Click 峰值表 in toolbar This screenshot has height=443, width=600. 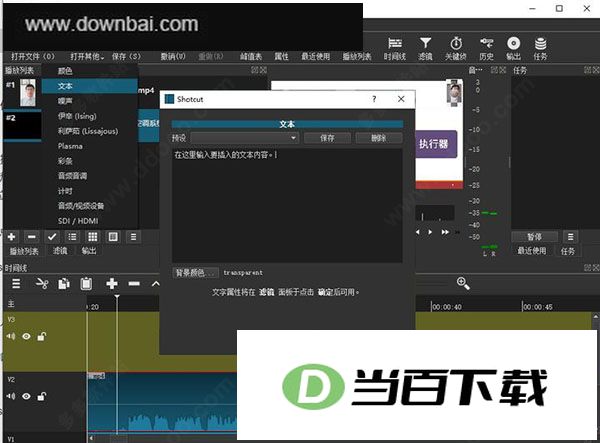coord(251,57)
